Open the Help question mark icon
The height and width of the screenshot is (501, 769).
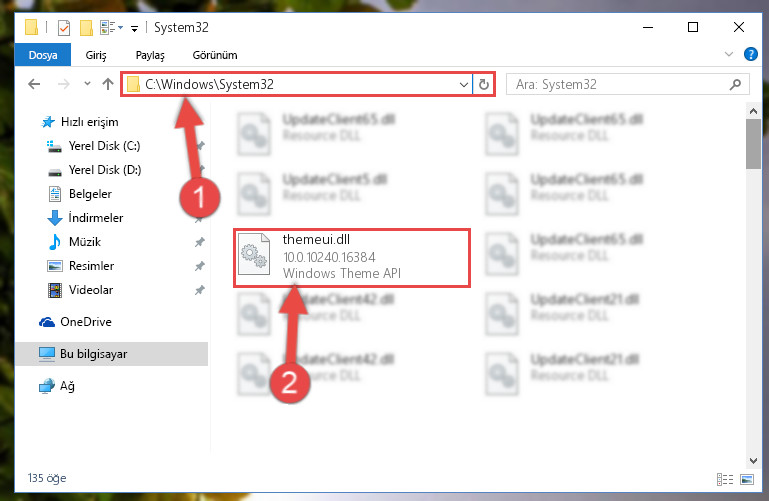(750, 54)
